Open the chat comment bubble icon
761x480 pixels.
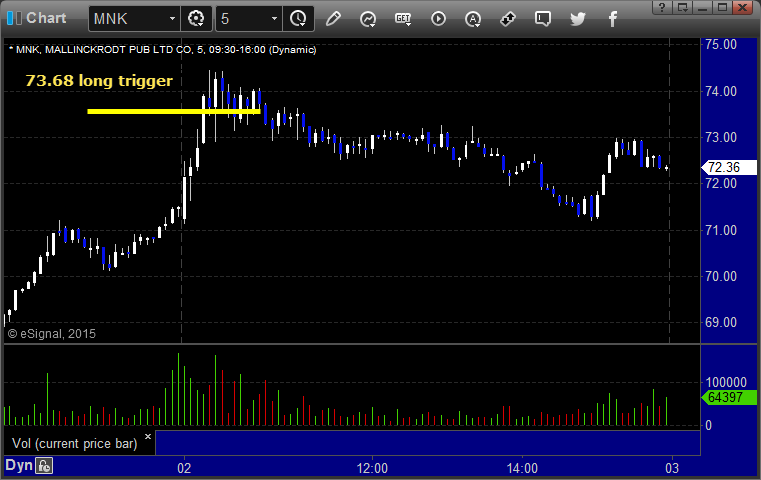543,19
